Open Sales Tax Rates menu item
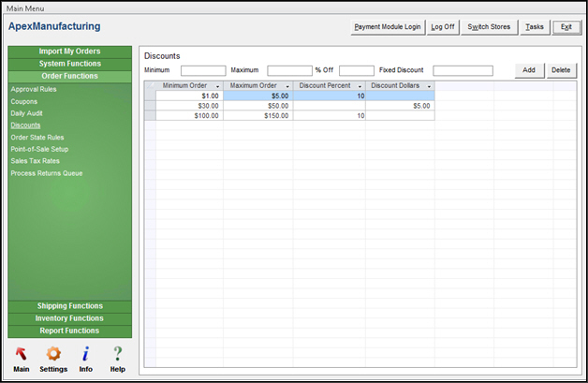Screen dimensions: 588x383 [35, 161]
